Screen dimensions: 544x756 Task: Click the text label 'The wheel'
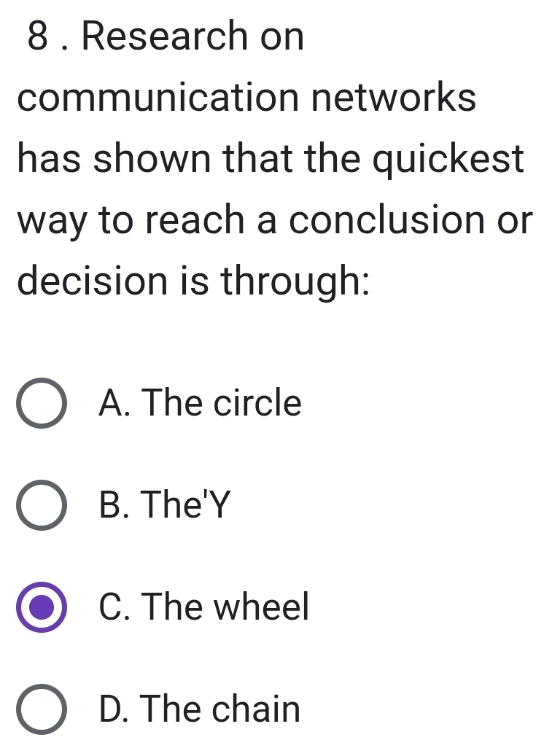tap(230, 607)
